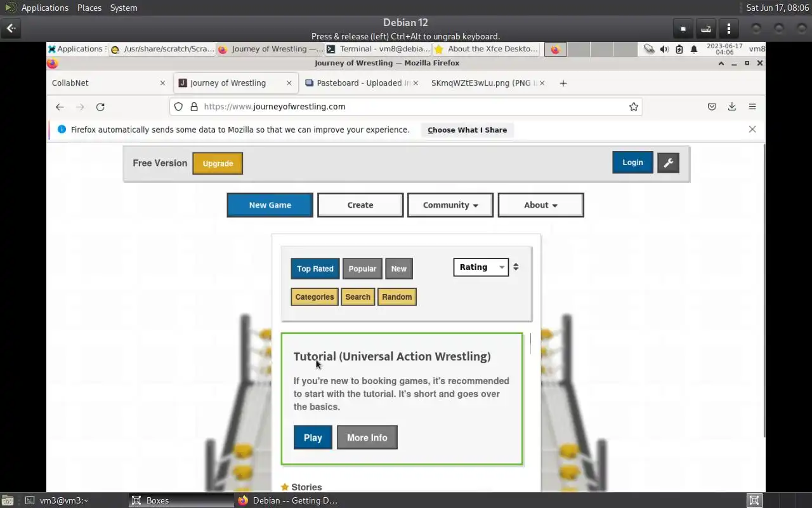Viewport: 812px width, 508px height.
Task: Click the page vertical scrollbar
Action: [x=763, y=290]
